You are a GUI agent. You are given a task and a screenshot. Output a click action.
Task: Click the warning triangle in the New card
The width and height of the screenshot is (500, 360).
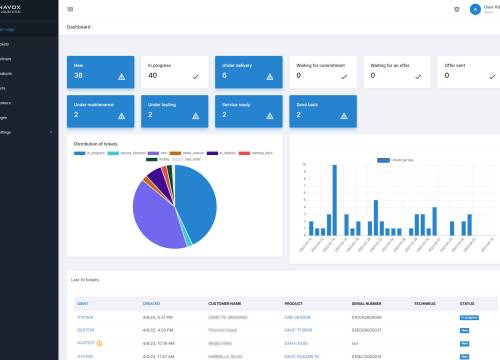122,77
